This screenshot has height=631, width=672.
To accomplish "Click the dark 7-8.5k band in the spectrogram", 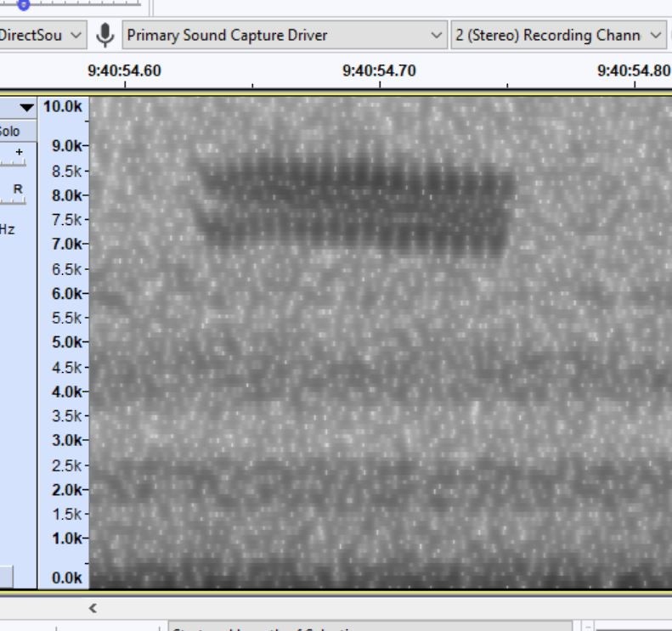I will click(357, 204).
